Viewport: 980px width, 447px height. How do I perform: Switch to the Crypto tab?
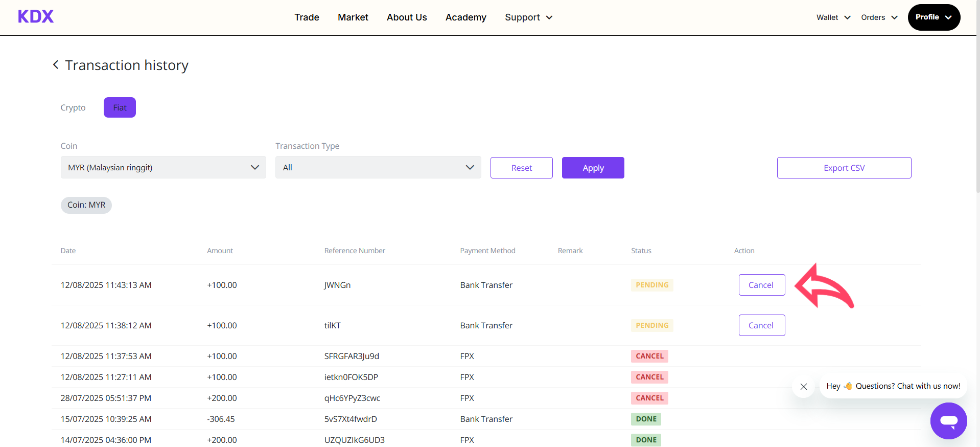coord(73,107)
